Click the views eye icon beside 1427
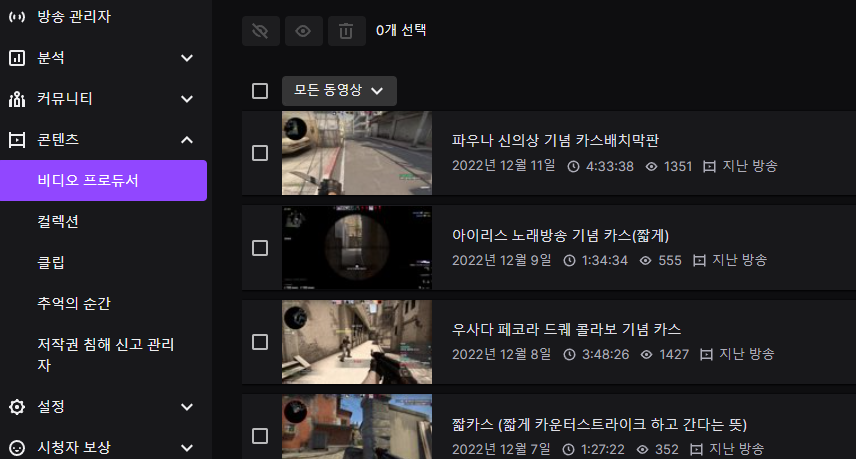 (x=646, y=355)
